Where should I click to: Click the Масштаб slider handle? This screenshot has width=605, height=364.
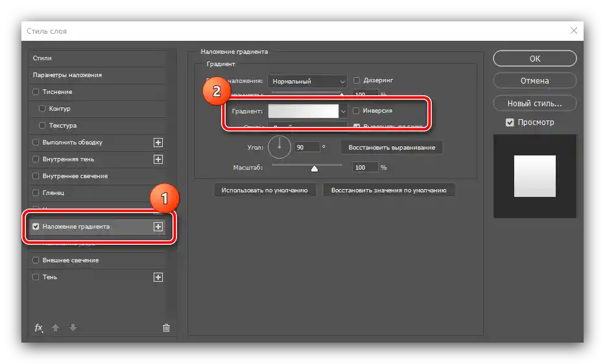[x=314, y=168]
